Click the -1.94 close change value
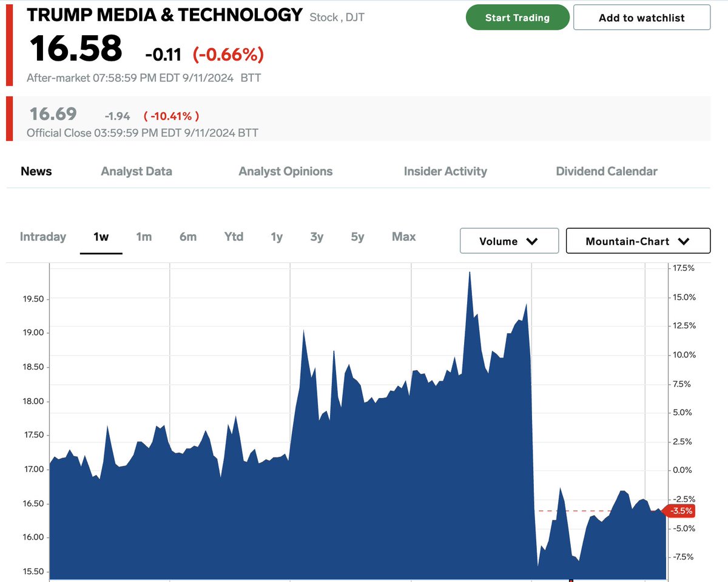This screenshot has height=582, width=728. point(116,116)
